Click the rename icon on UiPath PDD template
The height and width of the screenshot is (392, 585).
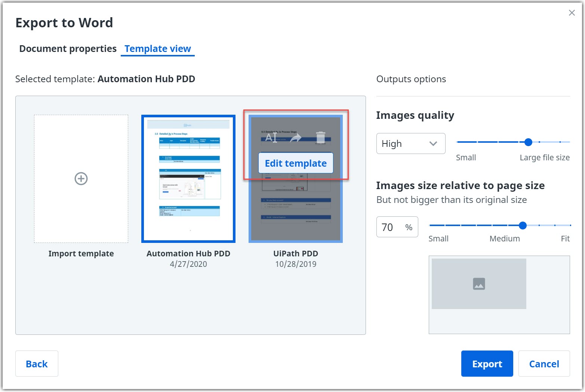(271, 138)
